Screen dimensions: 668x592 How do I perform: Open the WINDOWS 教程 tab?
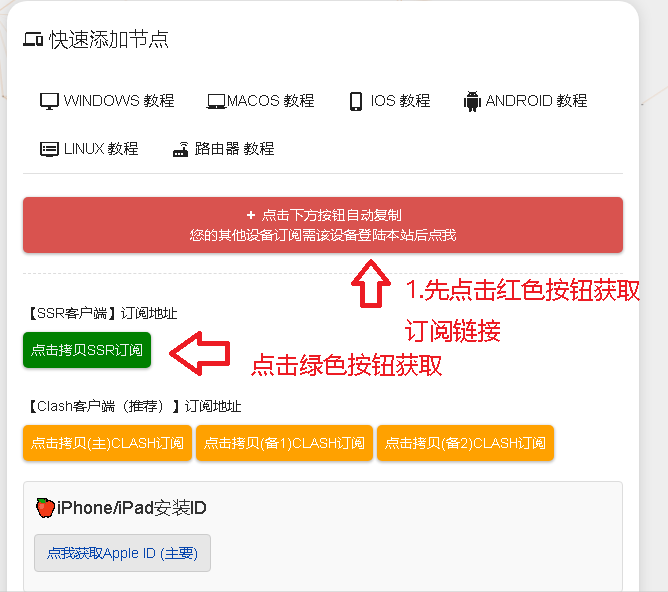(107, 101)
